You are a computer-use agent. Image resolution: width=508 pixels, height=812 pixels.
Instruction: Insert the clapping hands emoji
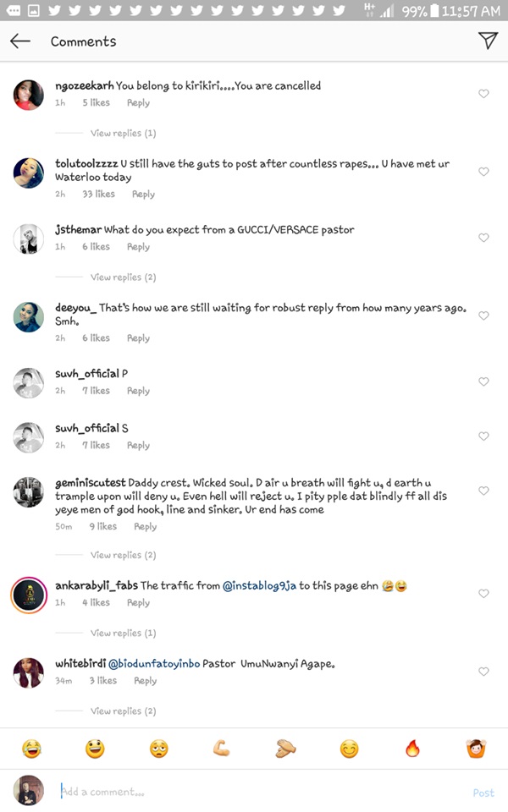(x=285, y=749)
